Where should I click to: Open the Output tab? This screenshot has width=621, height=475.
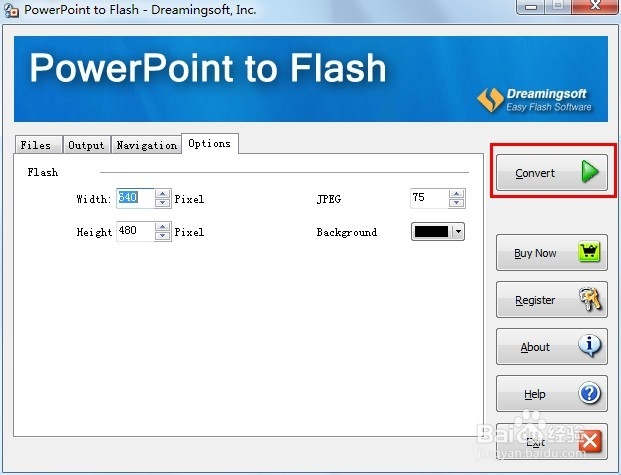(86, 145)
